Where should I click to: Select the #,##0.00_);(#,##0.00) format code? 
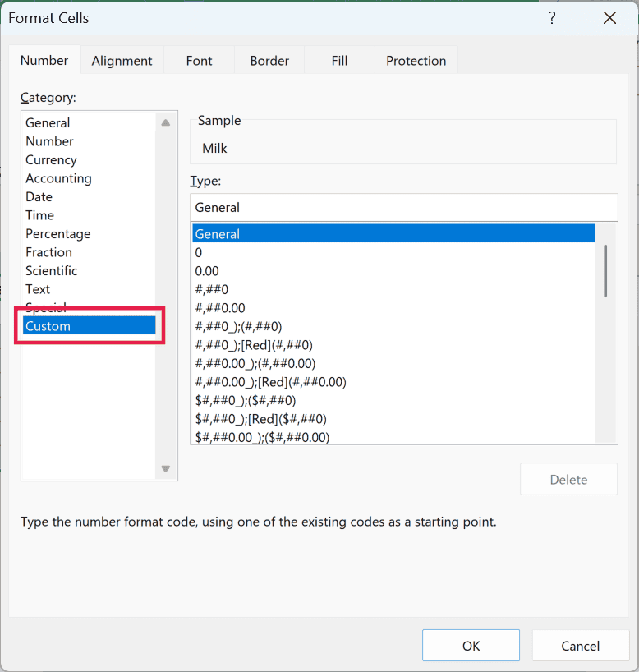[x=393, y=363]
